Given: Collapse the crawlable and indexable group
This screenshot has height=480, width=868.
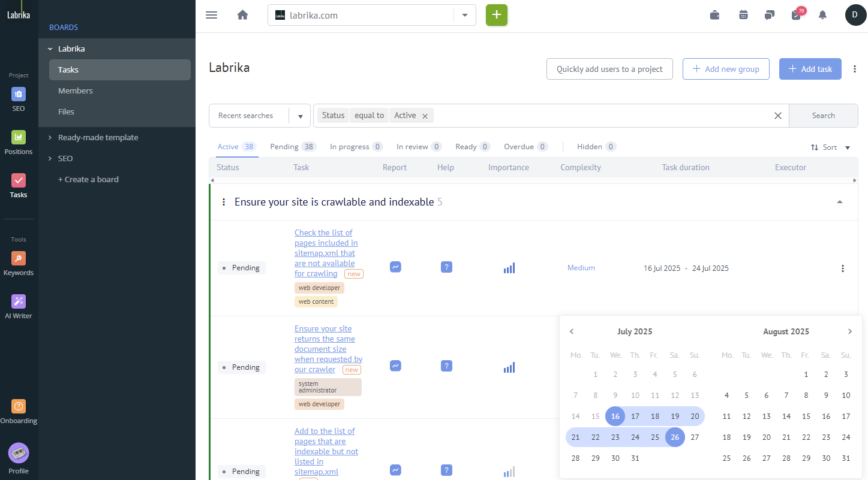Looking at the screenshot, I should point(839,202).
